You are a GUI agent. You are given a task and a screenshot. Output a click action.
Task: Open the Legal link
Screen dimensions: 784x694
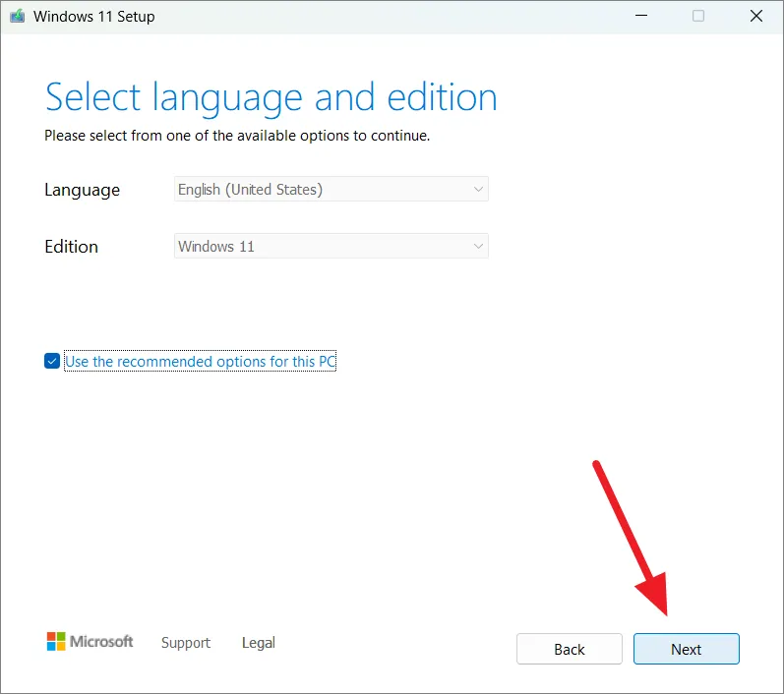[x=259, y=643]
